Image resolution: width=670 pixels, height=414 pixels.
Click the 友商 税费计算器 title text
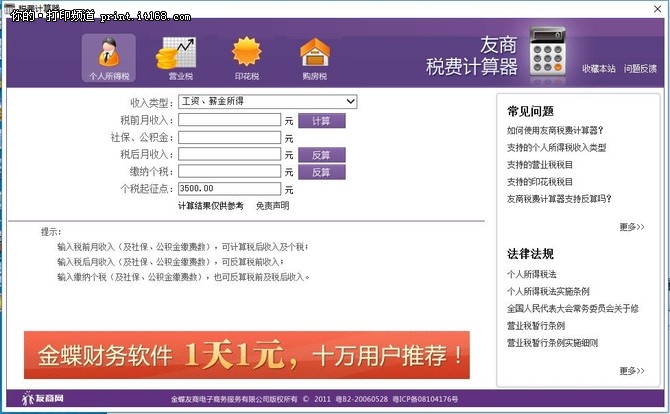tap(472, 56)
